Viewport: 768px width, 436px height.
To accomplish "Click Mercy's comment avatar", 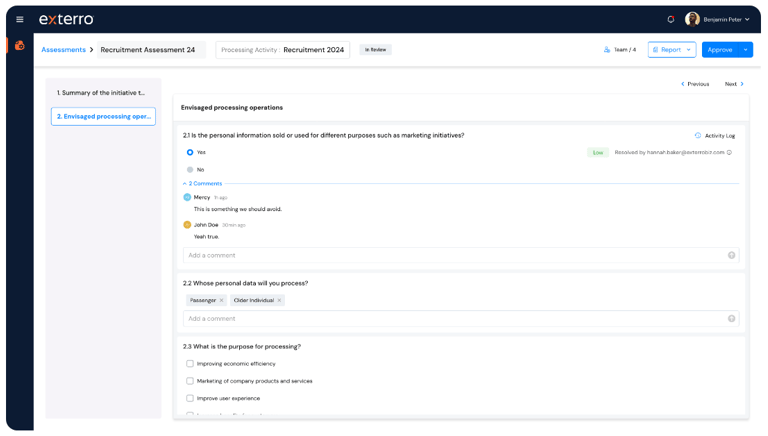I will point(187,197).
